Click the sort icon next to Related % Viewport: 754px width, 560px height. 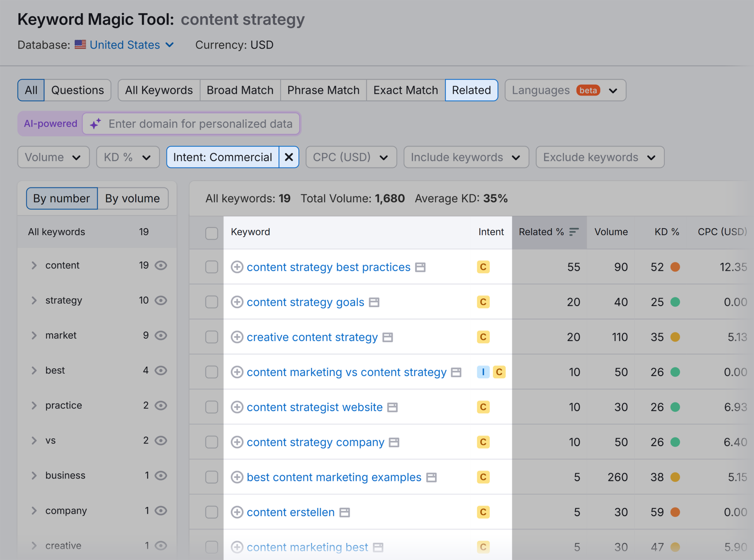coord(574,232)
